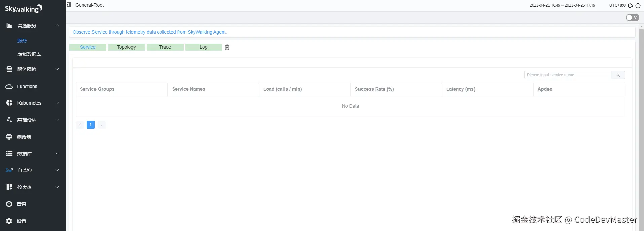
Task: Expand the 数据库 menu chevron
Action: click(57, 154)
